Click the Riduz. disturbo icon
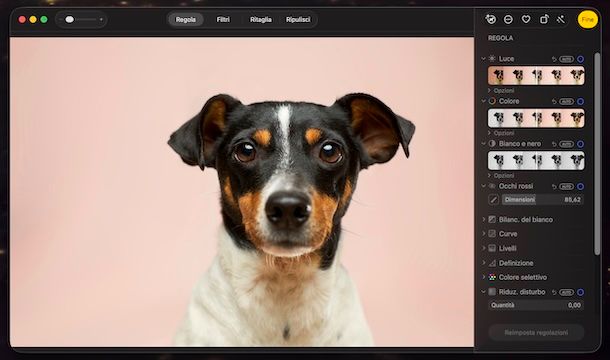The image size is (610, 360). (x=492, y=292)
